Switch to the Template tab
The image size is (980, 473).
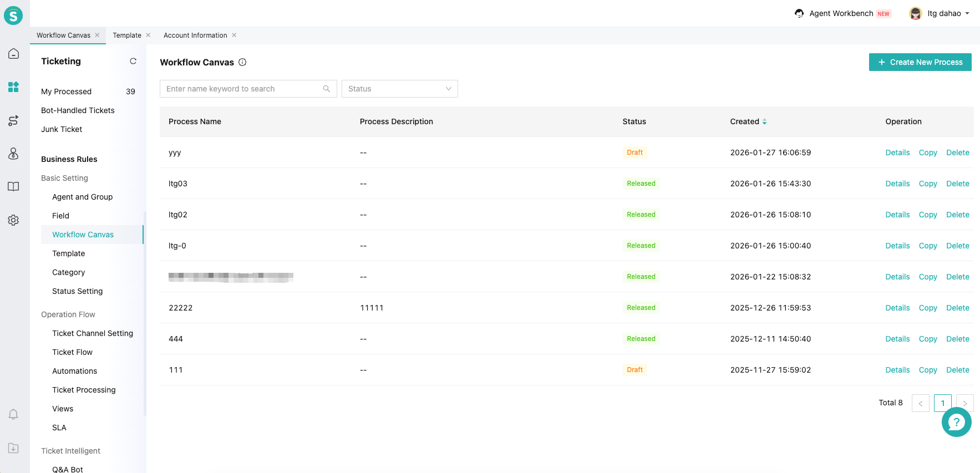coord(127,35)
